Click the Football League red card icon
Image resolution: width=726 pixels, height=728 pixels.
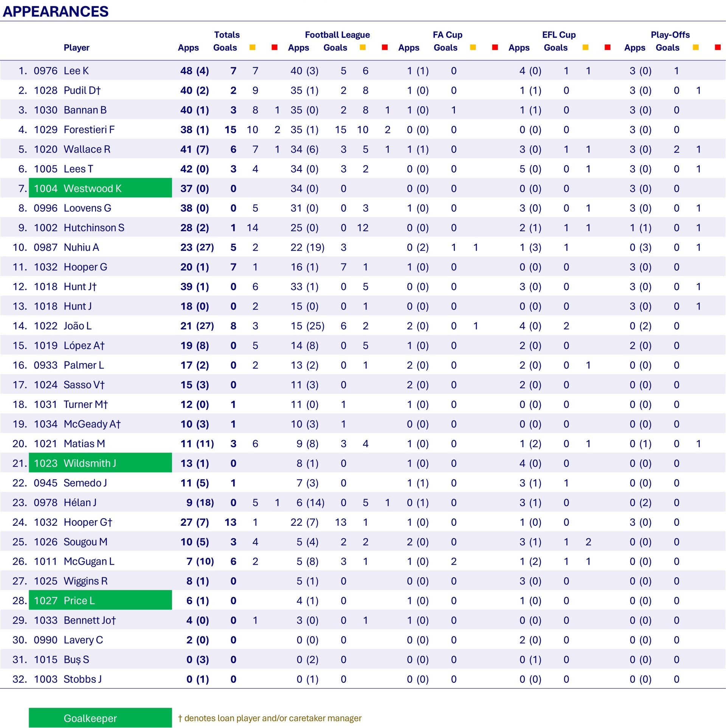[385, 47]
